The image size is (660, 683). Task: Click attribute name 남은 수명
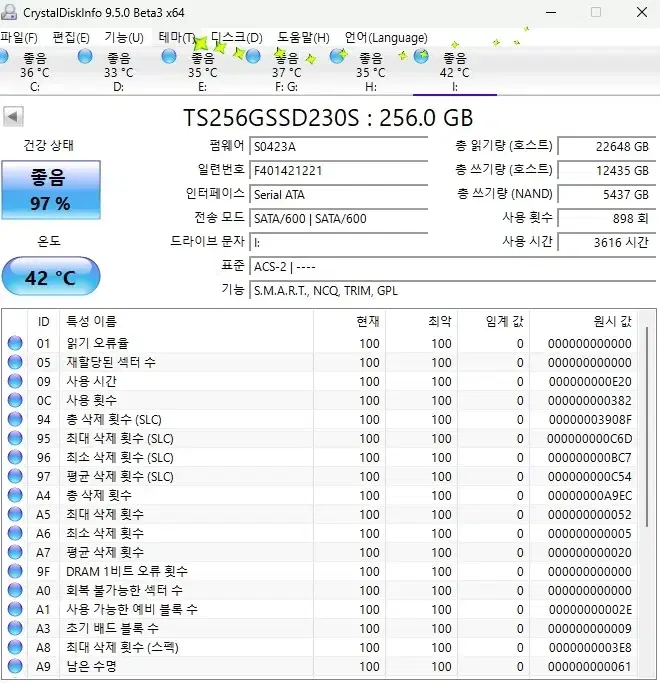91,666
